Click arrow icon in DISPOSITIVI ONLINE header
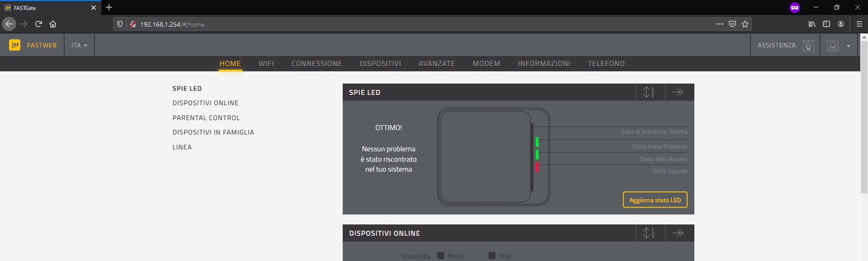The image size is (868, 261). [x=678, y=233]
